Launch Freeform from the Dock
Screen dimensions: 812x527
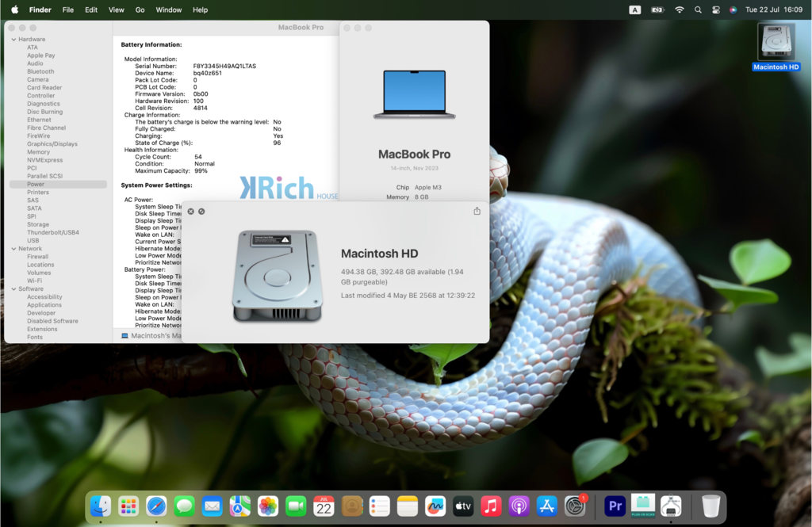click(x=435, y=506)
